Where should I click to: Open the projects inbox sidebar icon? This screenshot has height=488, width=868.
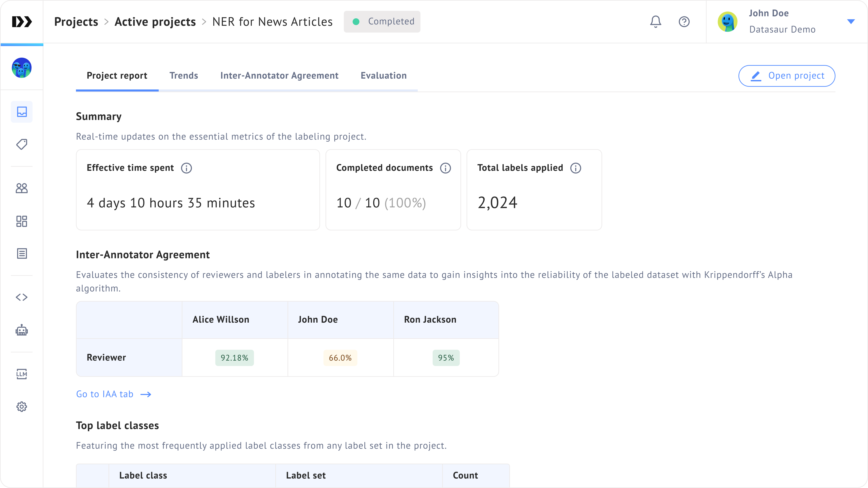(x=22, y=112)
